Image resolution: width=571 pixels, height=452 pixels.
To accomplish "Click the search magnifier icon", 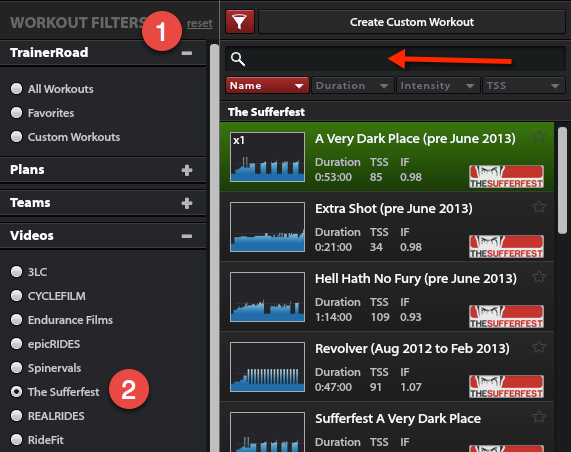I will (238, 59).
